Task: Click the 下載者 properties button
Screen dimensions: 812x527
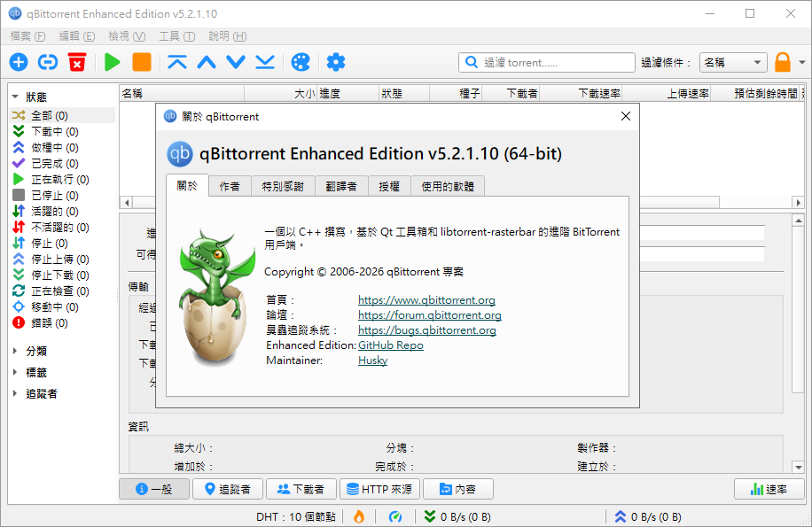Action: coord(301,489)
